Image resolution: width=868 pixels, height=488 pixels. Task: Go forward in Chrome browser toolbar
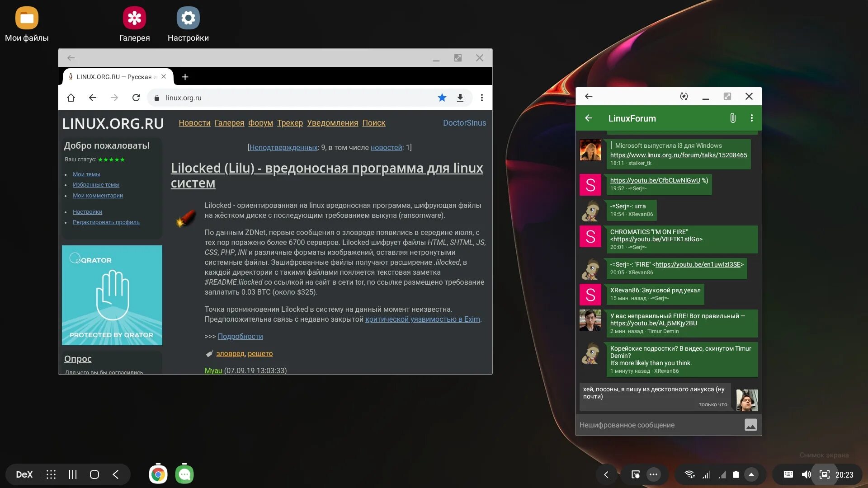click(114, 98)
